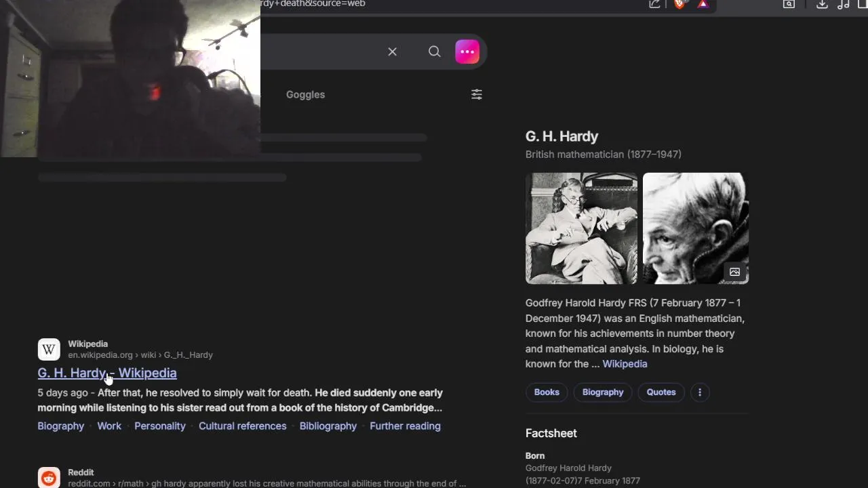Click the Wikipedia favicon beside the result
The height and width of the screenshot is (488, 868).
click(49, 350)
